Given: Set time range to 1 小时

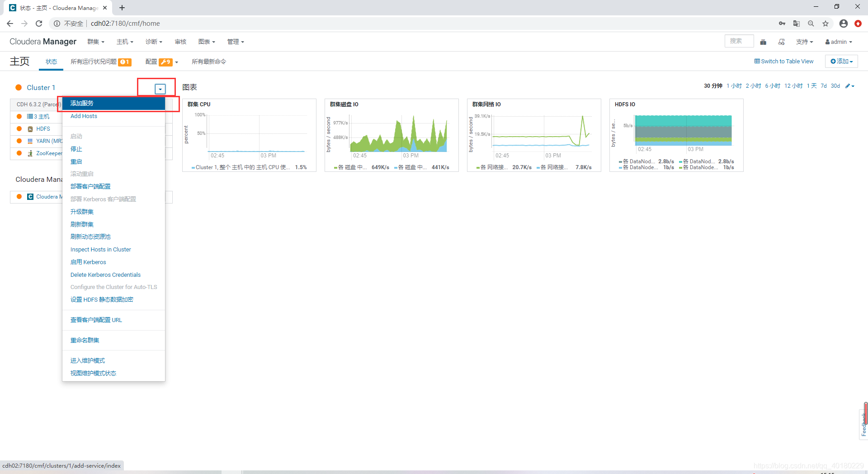Looking at the screenshot, I should 734,86.
